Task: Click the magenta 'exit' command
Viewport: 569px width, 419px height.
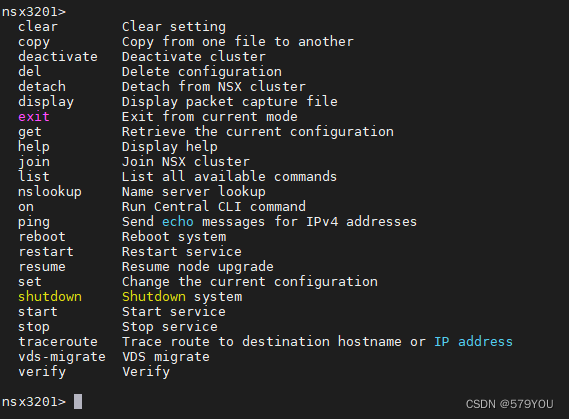Action: tap(34, 117)
